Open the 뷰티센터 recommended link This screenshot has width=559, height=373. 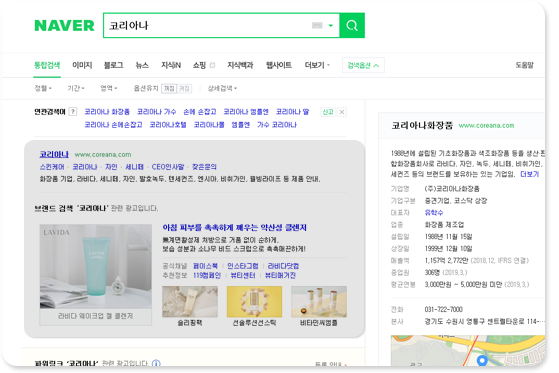pos(243,275)
